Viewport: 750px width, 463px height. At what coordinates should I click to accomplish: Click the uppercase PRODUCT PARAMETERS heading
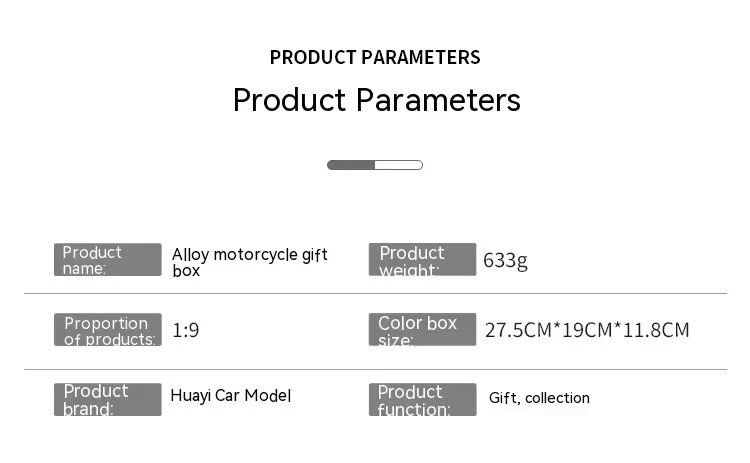point(375,58)
